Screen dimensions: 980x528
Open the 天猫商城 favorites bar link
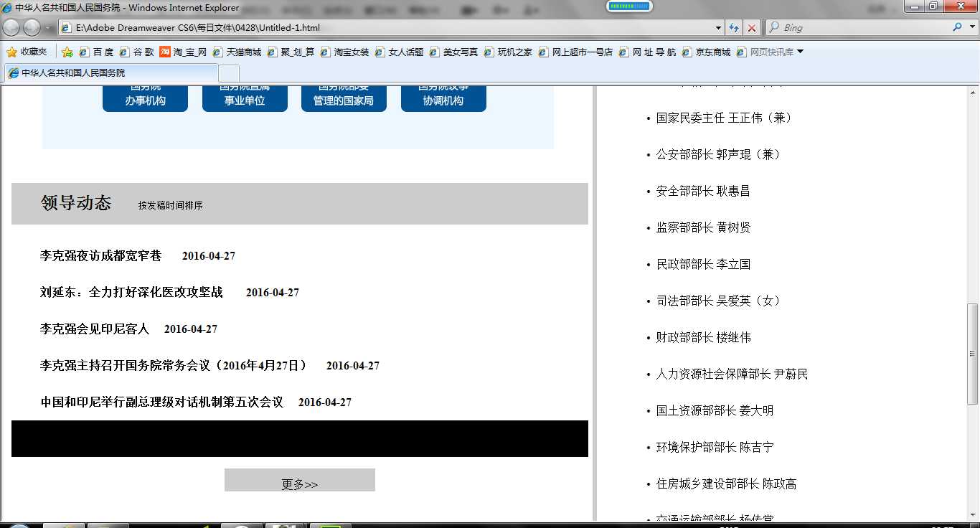coord(237,52)
